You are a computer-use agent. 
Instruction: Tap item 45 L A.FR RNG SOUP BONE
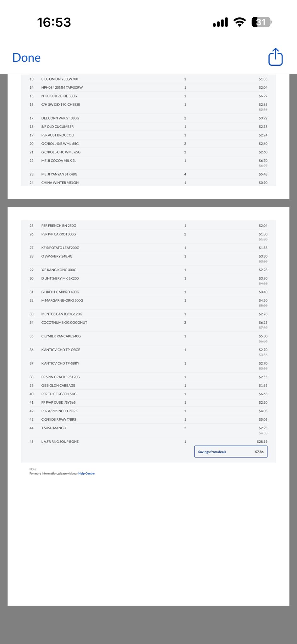[60, 441]
